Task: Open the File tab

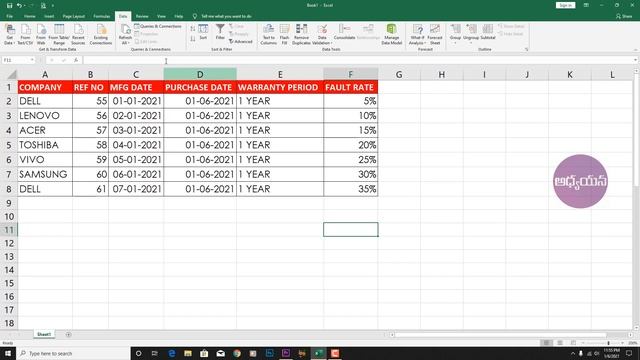Action: [x=9, y=16]
